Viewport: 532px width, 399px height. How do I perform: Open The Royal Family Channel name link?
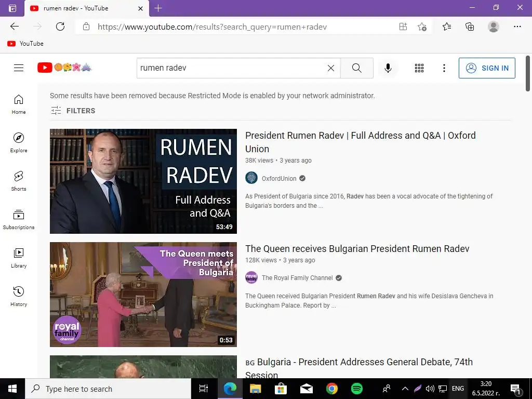coord(297,278)
